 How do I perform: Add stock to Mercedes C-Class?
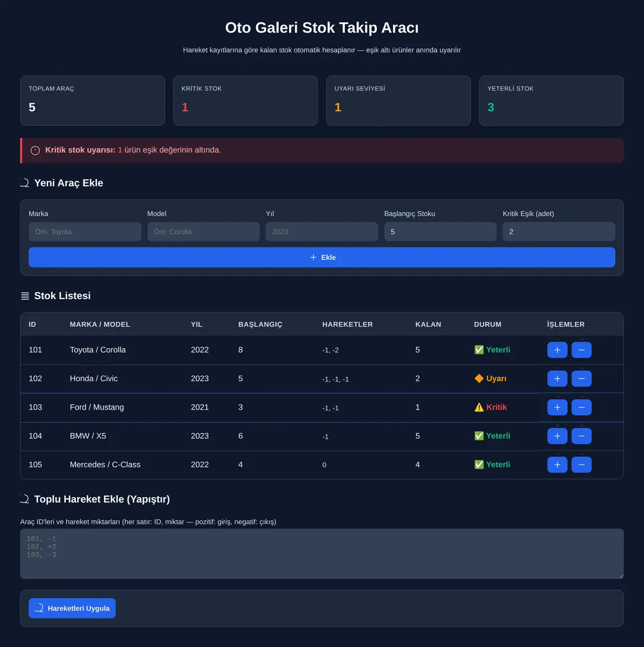(x=557, y=465)
